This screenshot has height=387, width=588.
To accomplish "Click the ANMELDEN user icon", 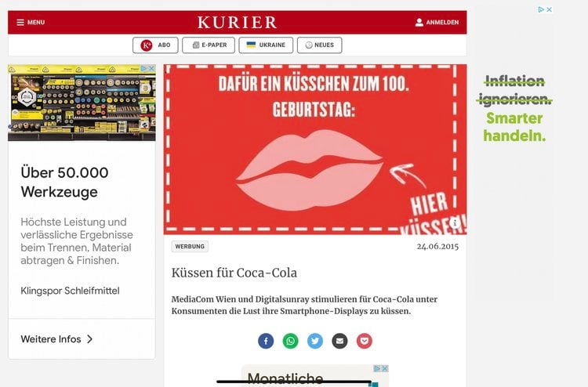I will coord(419,23).
